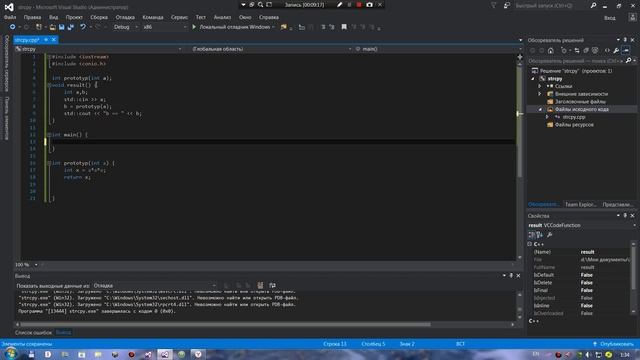Image resolution: width=640 pixels, height=360 pixels.
Task: Click the Property Pages wrench in Properties panel
Action: point(550,235)
